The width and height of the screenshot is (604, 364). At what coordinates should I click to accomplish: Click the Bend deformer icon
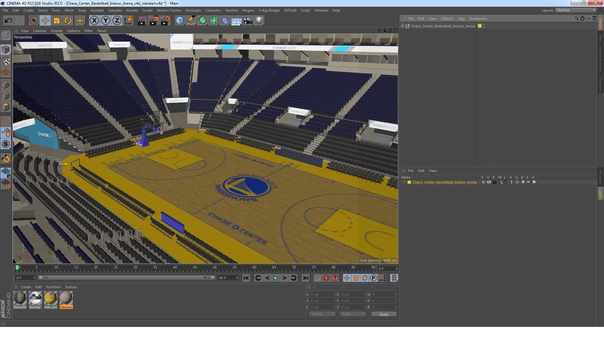click(225, 21)
